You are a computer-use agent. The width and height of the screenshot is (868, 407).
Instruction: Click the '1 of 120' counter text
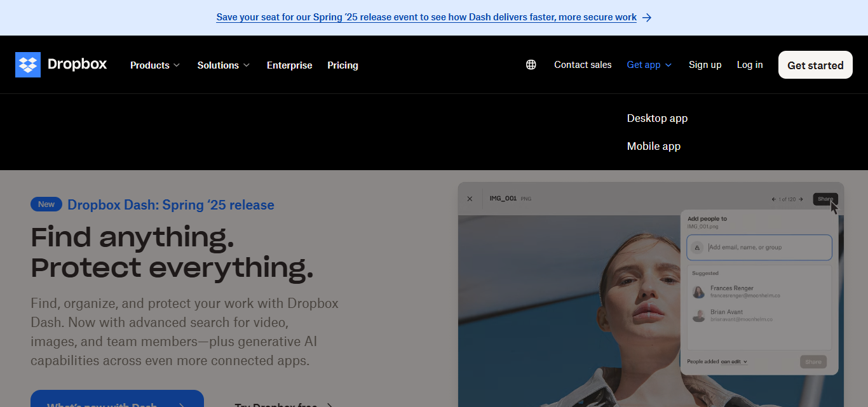(x=787, y=199)
